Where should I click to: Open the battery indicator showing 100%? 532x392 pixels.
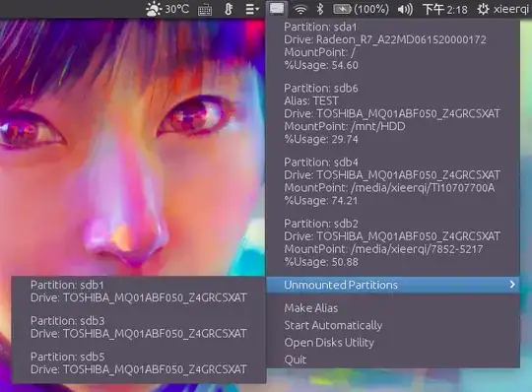click(x=361, y=9)
